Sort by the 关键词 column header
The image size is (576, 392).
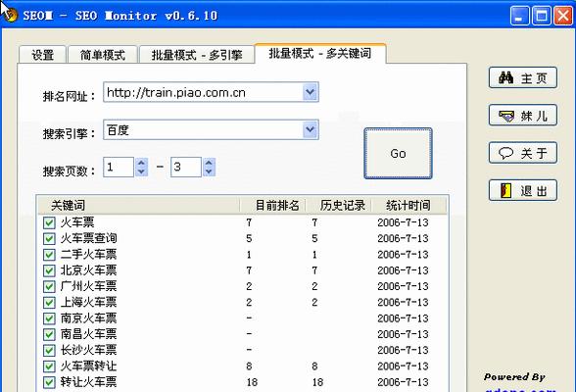(139, 205)
